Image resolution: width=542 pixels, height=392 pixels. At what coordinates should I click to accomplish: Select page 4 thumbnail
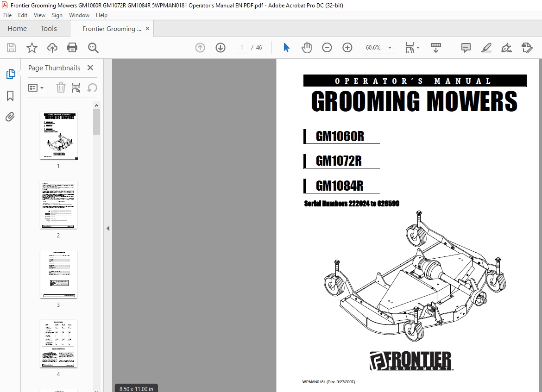pyautogui.click(x=58, y=344)
